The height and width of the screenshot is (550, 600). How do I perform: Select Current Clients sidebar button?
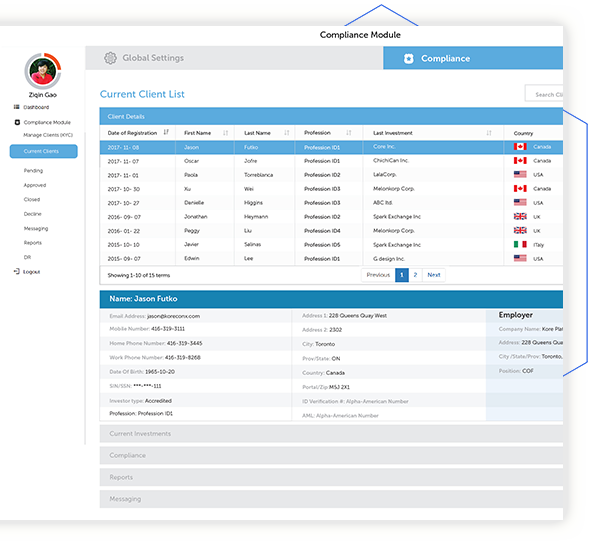[x=44, y=151]
